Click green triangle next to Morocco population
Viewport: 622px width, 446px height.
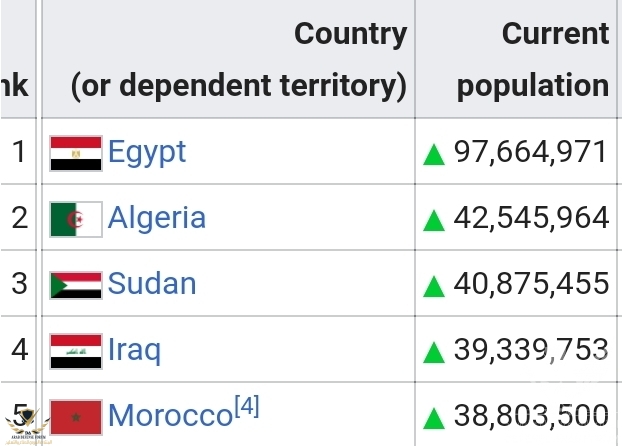coord(434,417)
